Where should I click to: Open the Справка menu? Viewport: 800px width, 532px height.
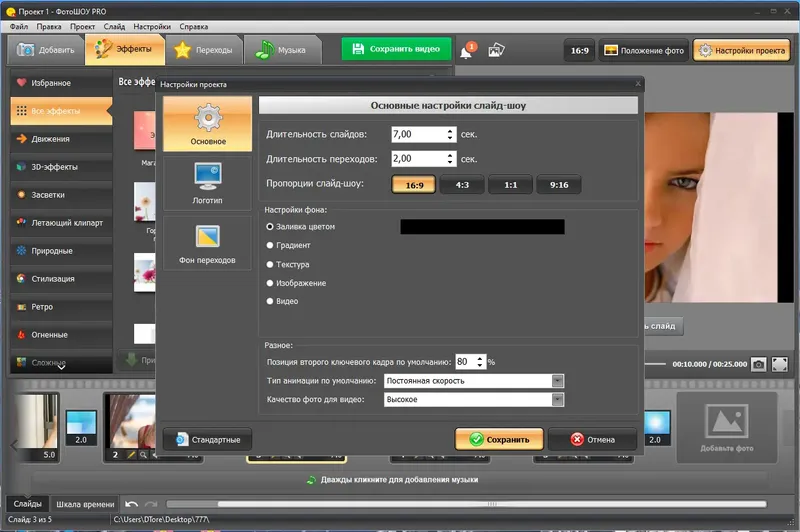point(193,27)
